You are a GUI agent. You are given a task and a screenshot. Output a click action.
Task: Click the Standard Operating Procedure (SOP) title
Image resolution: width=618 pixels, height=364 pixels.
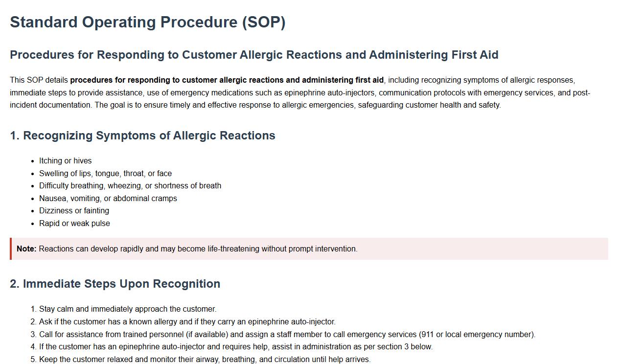tap(147, 22)
